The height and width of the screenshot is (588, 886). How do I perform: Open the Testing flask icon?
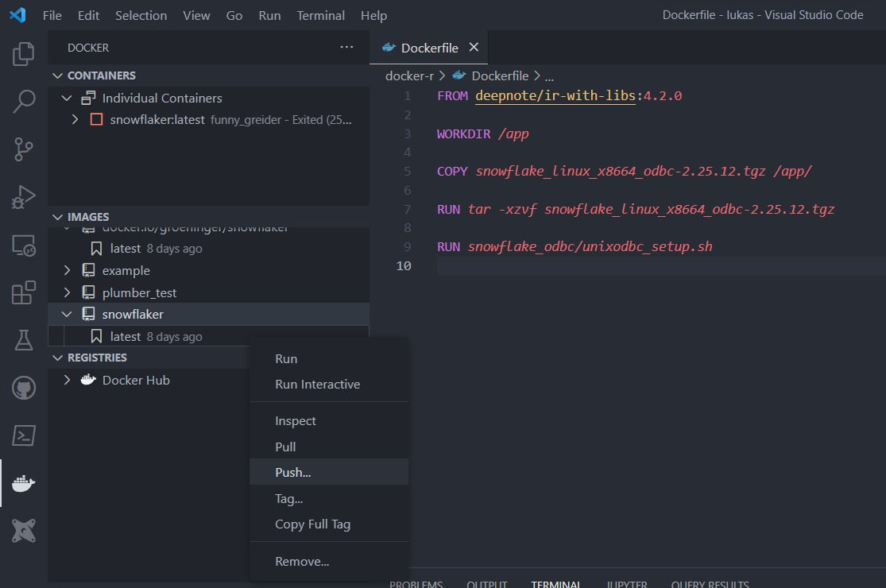[23, 340]
